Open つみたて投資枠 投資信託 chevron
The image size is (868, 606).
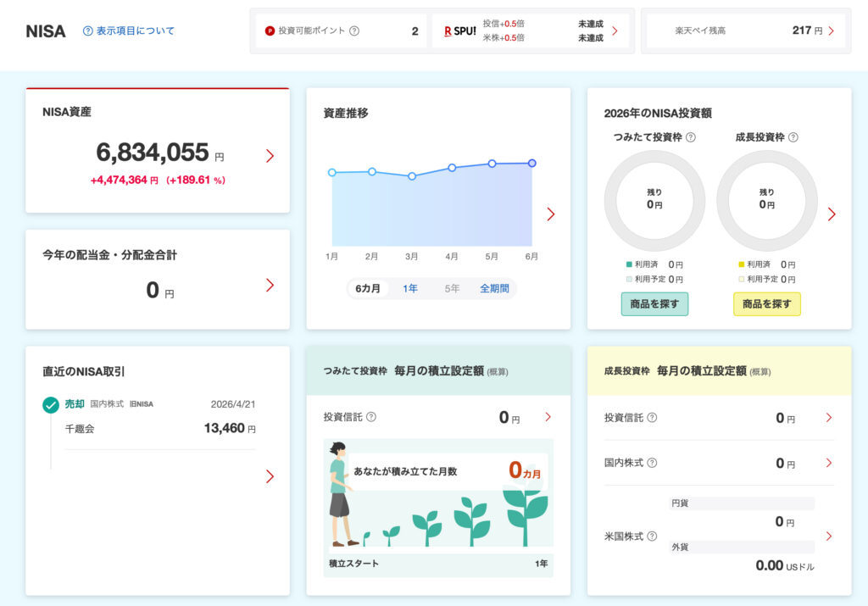548,417
